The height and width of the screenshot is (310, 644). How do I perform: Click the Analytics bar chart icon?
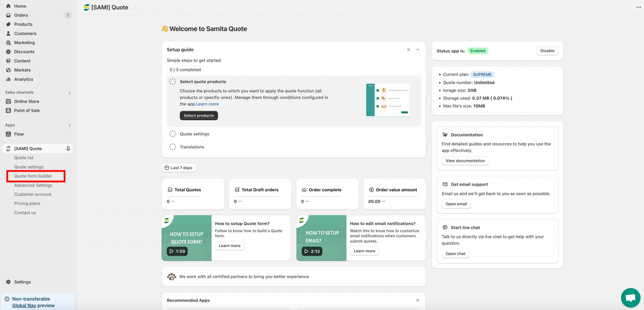click(x=8, y=79)
